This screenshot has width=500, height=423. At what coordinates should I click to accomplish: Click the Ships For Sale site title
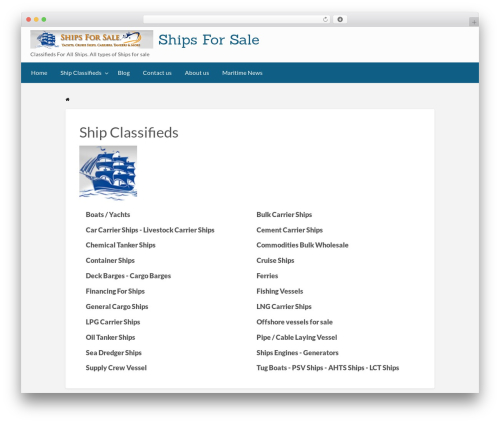(x=209, y=40)
